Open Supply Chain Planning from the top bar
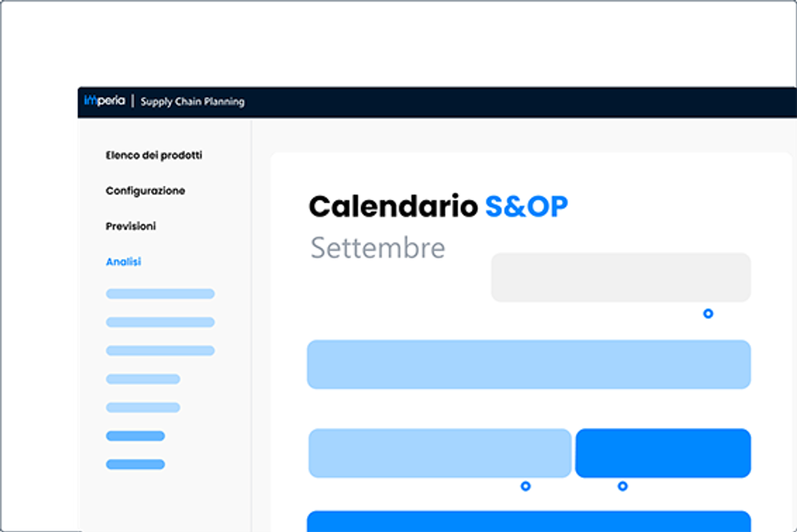The height and width of the screenshot is (532, 797). tap(193, 102)
